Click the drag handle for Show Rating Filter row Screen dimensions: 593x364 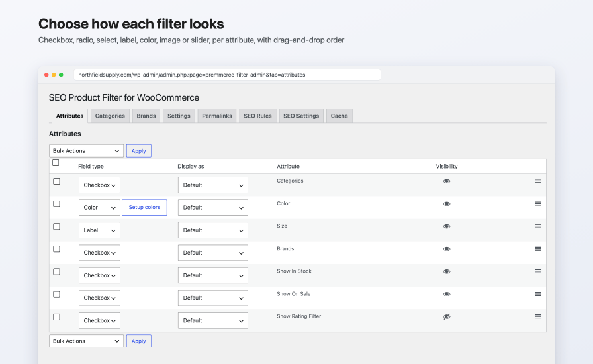pyautogui.click(x=538, y=316)
